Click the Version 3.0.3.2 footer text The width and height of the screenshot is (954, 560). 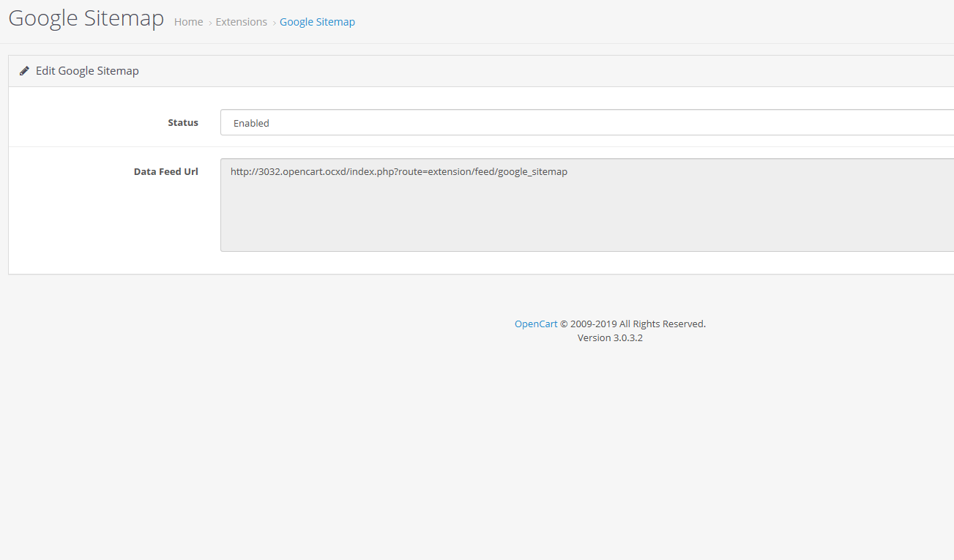[610, 337]
